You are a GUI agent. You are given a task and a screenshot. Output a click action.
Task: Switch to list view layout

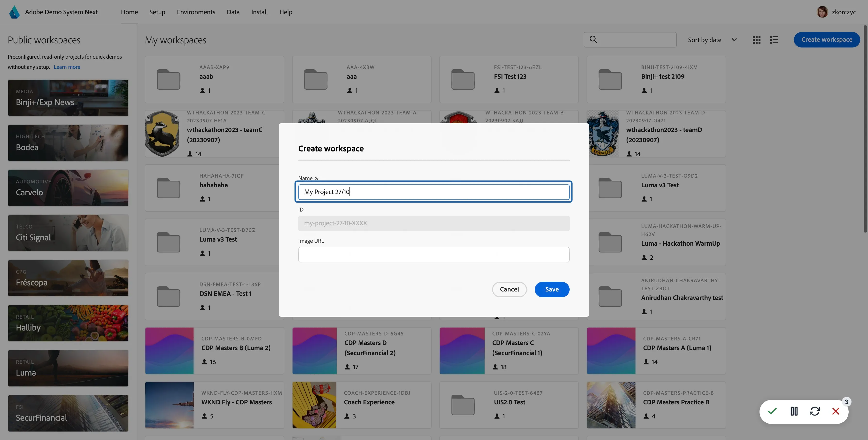click(x=774, y=40)
